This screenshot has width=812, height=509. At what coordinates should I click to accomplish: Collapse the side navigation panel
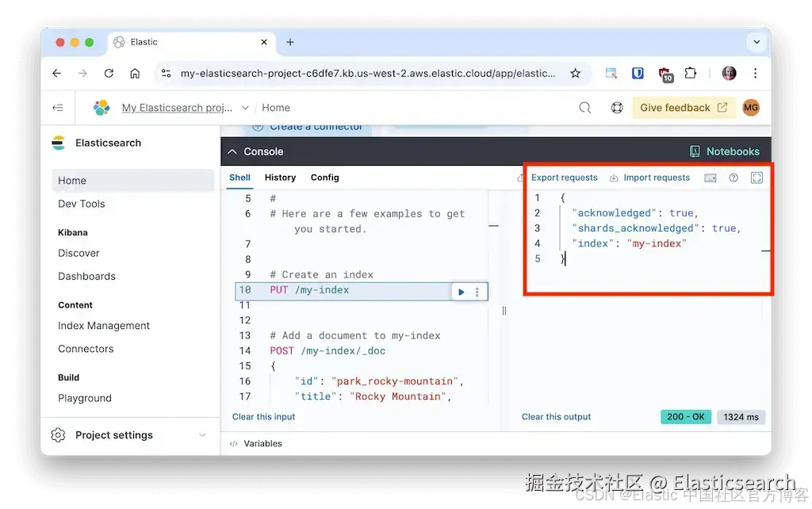[57, 108]
